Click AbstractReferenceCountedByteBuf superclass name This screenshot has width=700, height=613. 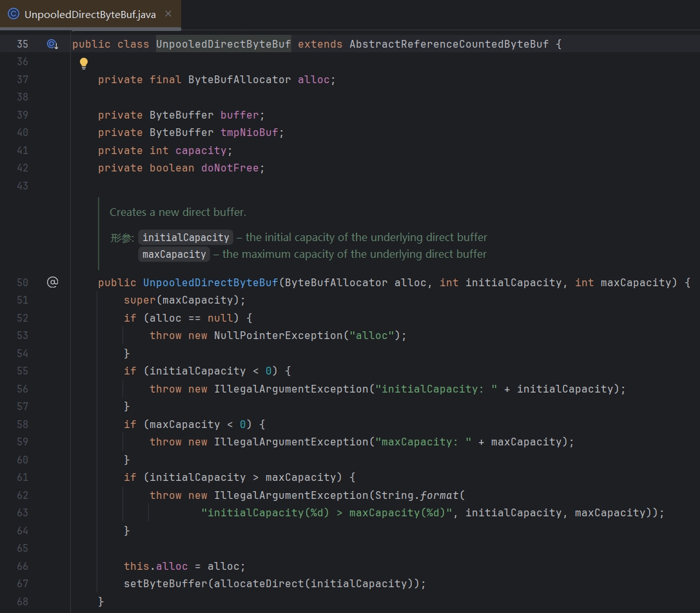click(449, 44)
